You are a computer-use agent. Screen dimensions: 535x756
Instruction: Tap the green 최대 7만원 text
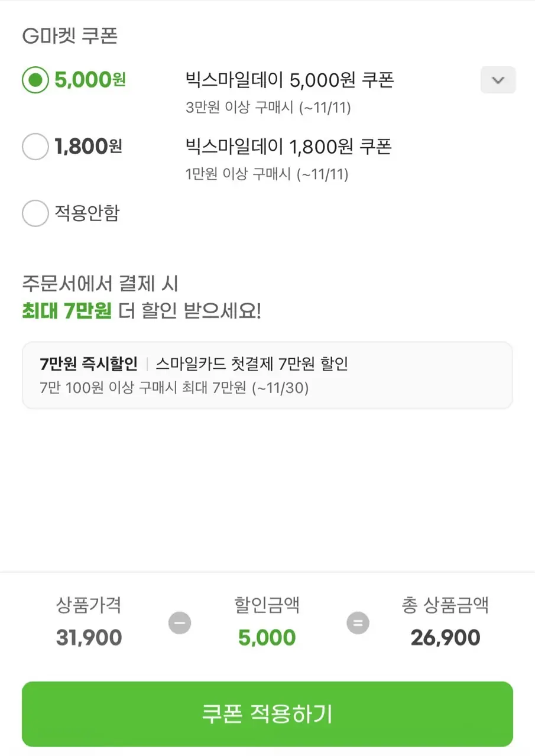click(x=67, y=311)
